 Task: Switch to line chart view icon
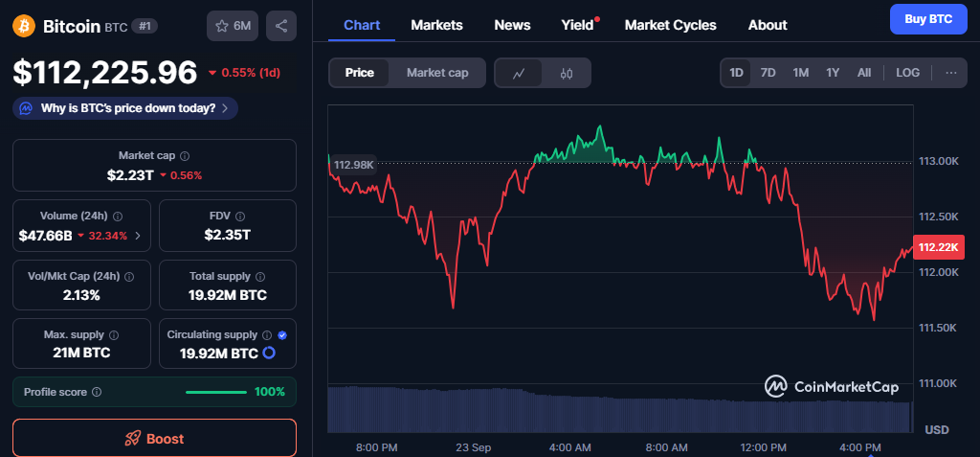tap(519, 73)
